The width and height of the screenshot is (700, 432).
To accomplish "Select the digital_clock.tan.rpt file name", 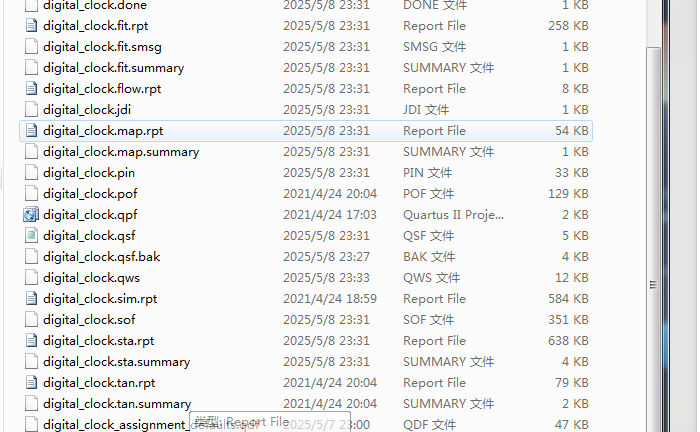I will [x=99, y=383].
